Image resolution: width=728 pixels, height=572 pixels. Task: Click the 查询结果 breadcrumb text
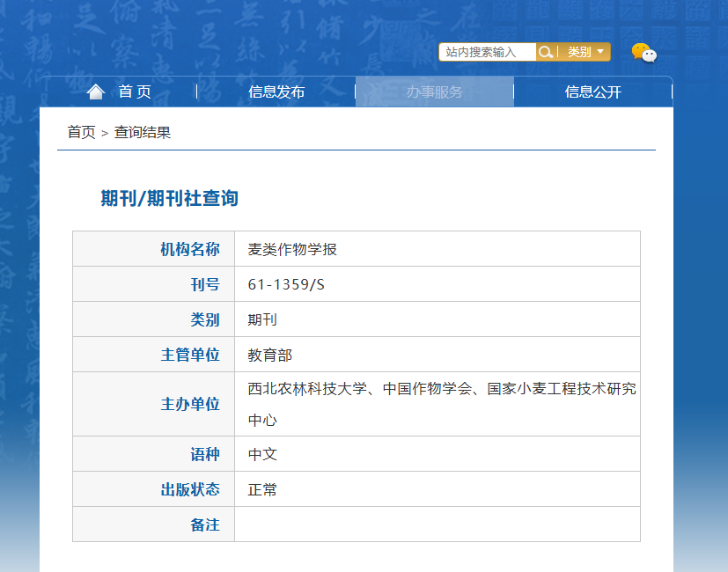coord(143,132)
